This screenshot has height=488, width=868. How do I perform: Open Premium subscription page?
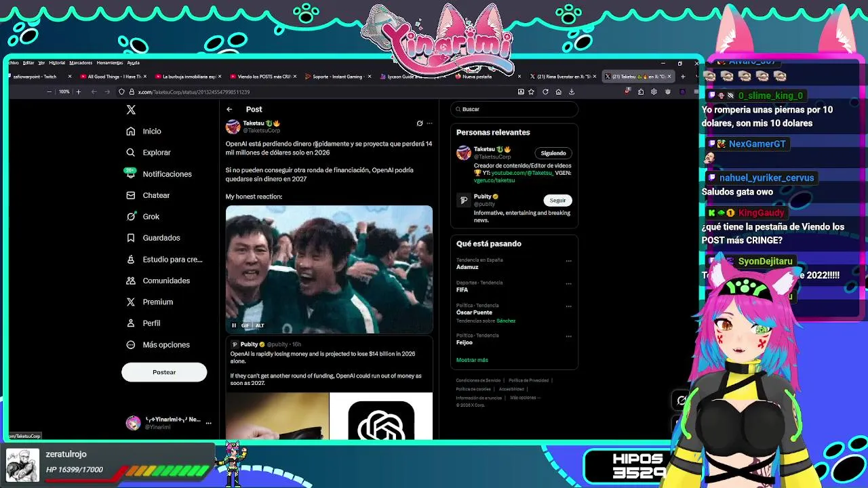click(149, 302)
